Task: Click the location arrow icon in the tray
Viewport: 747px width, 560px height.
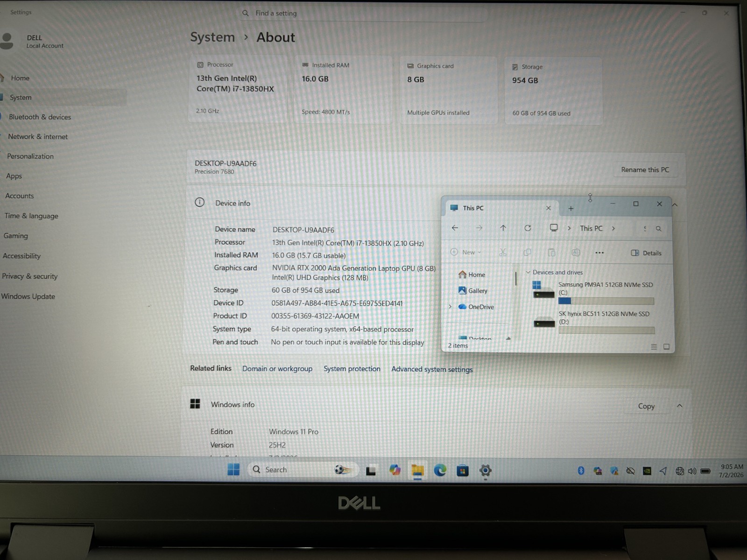Action: pos(663,471)
